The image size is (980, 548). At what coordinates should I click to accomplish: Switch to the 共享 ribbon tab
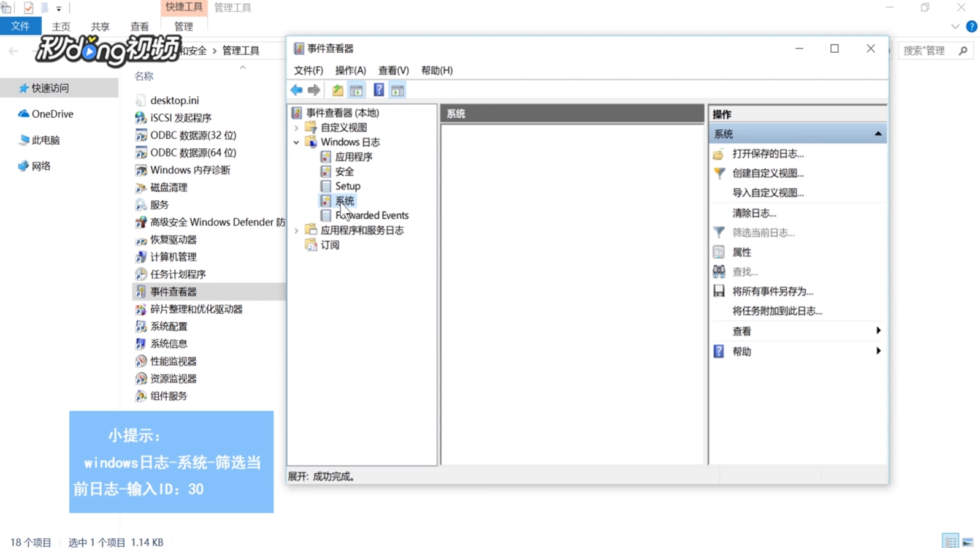point(100,26)
